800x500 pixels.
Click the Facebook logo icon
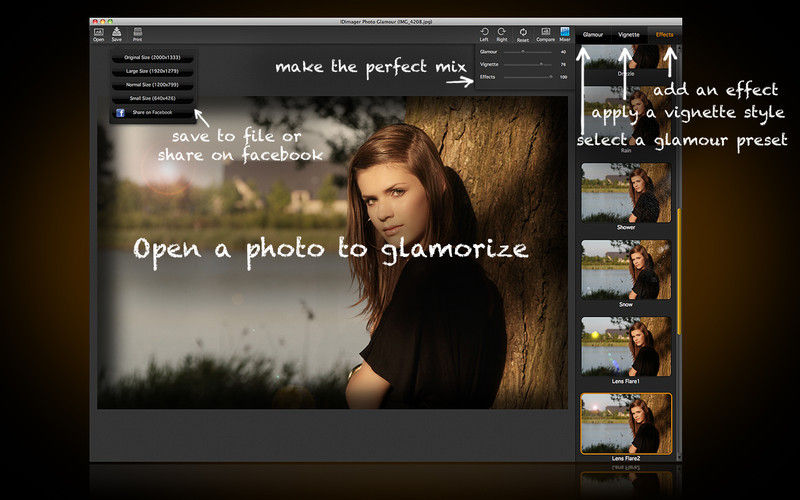(120, 113)
